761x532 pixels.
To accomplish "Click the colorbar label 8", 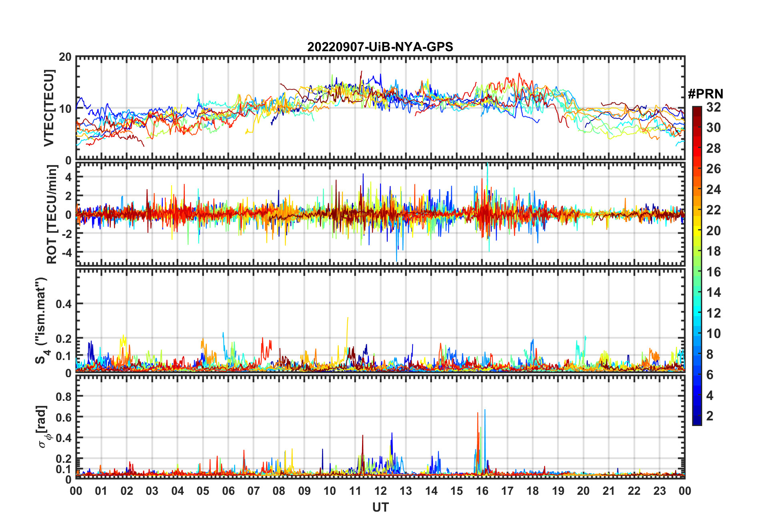I will [x=710, y=354].
